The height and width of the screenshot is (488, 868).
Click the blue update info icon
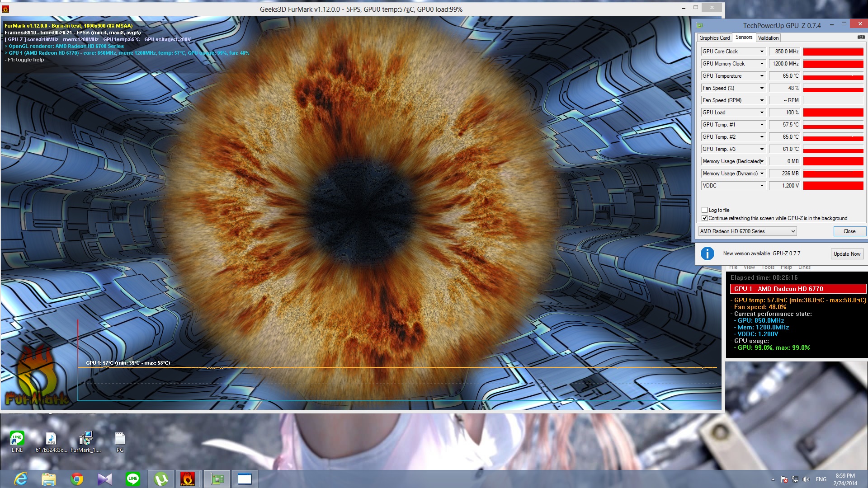[x=707, y=253]
